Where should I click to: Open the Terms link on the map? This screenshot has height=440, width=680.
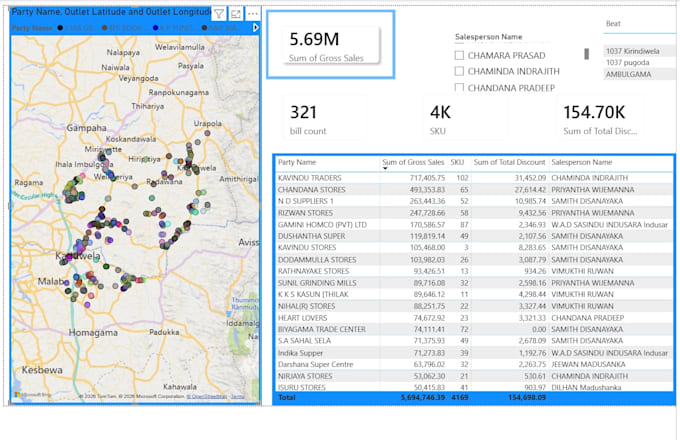pyautogui.click(x=238, y=396)
